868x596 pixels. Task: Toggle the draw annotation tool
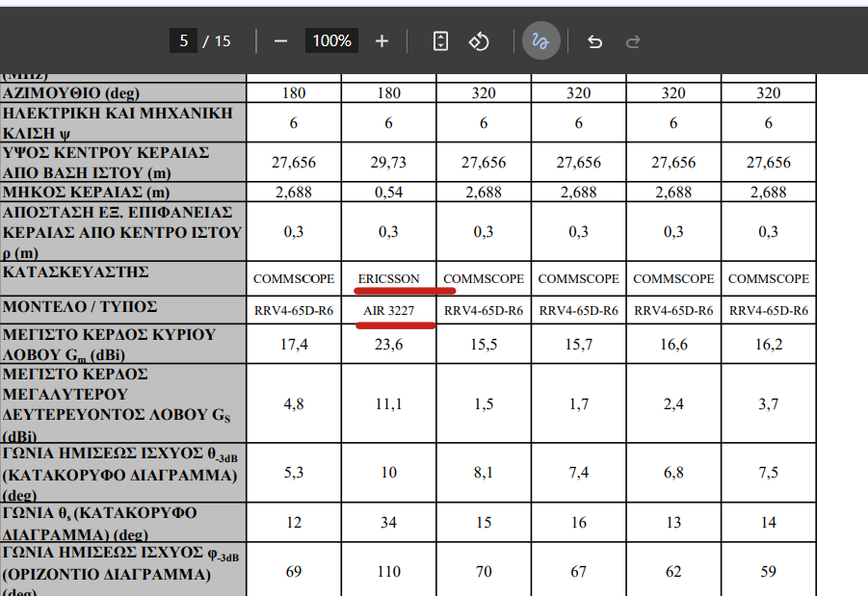540,41
